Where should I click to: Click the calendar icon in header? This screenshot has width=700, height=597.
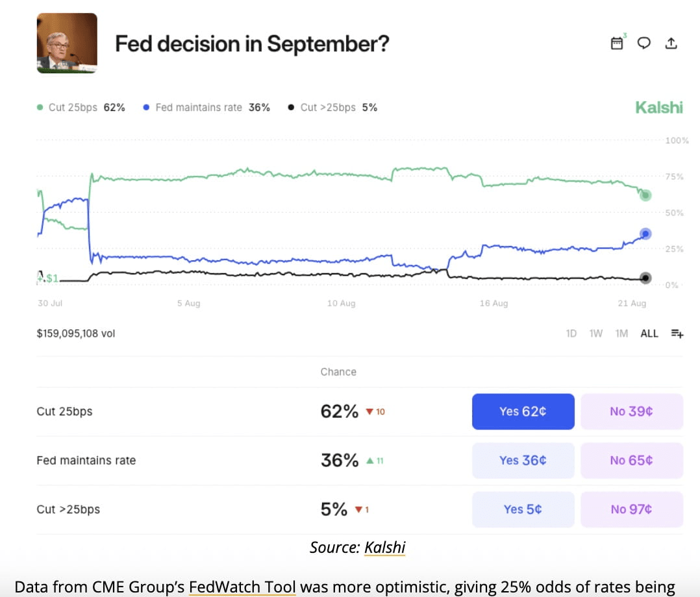tap(617, 43)
